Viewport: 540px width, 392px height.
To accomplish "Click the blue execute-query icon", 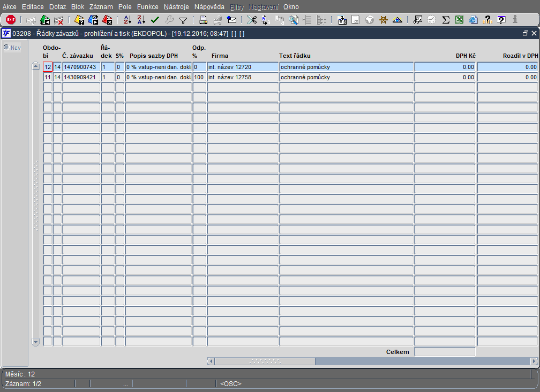I will pyautogui.click(x=93, y=20).
